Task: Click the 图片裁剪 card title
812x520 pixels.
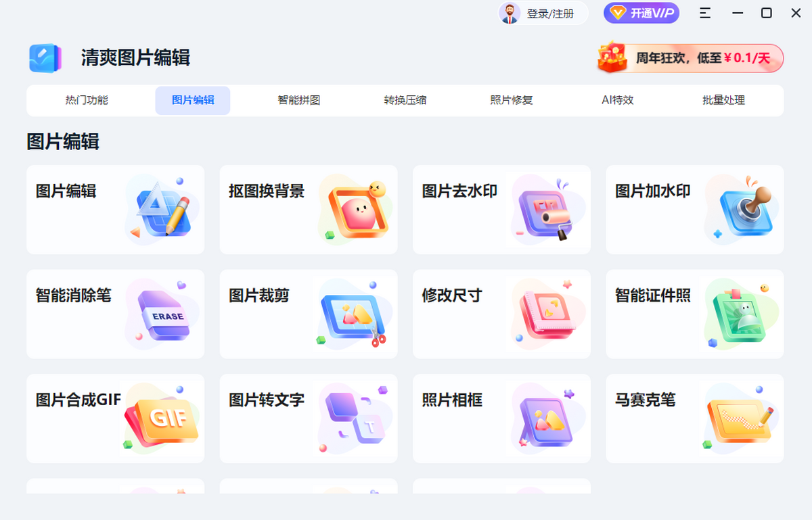Action: click(x=259, y=296)
